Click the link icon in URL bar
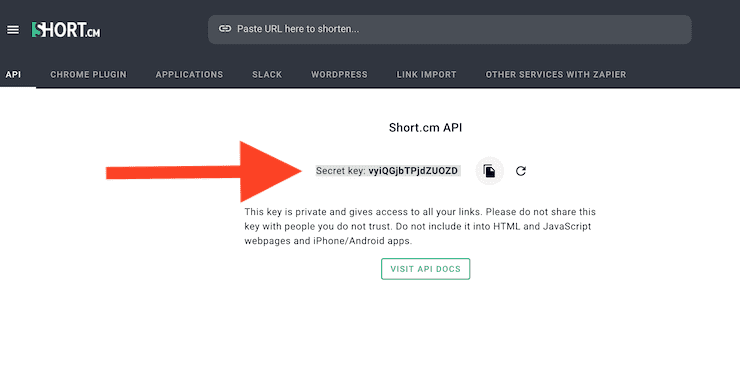Screen dimensions: 740x371 click(225, 29)
